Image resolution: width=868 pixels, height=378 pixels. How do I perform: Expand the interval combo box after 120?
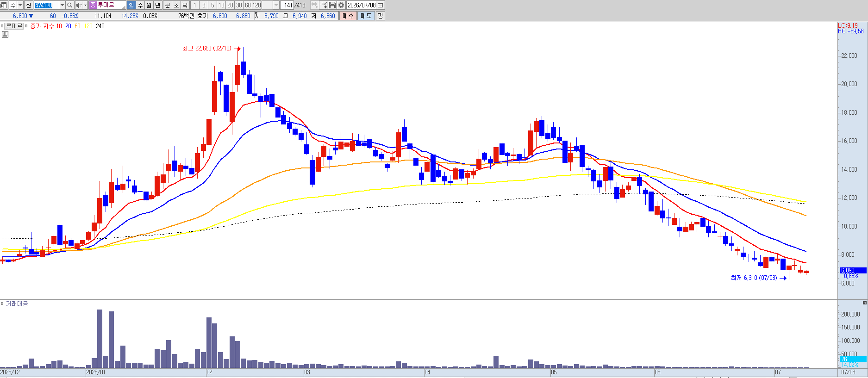pos(276,5)
